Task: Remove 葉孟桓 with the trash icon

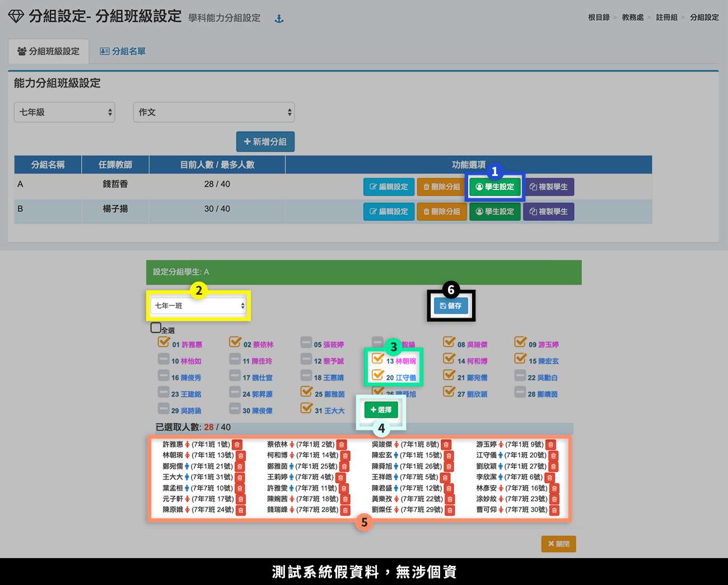Action: (240, 489)
